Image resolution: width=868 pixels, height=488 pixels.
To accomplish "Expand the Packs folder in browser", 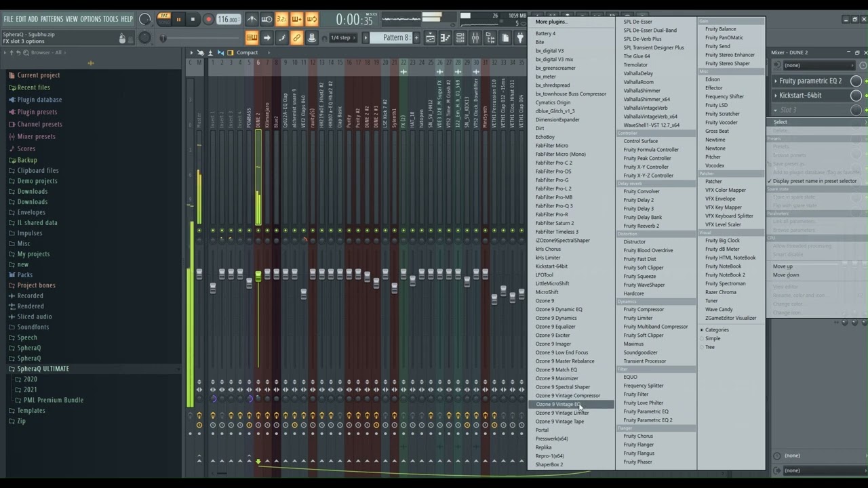I will pos(24,274).
